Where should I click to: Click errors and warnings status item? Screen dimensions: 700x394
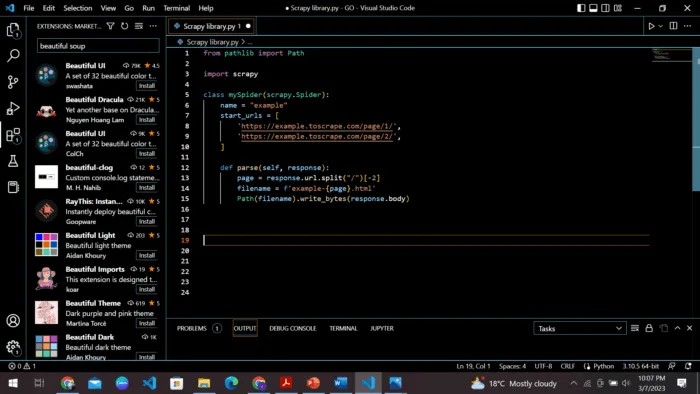tap(22, 366)
